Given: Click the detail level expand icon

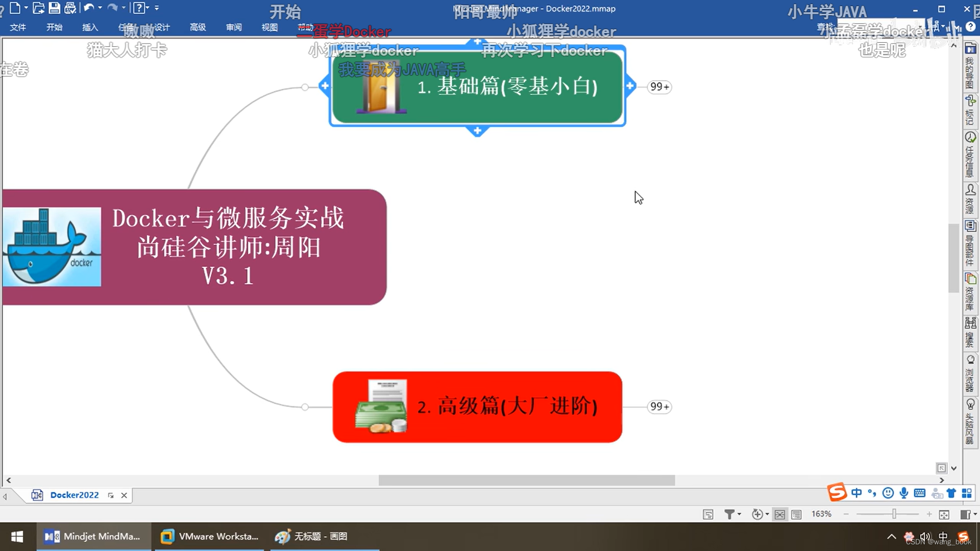Looking at the screenshot, I should [757, 514].
